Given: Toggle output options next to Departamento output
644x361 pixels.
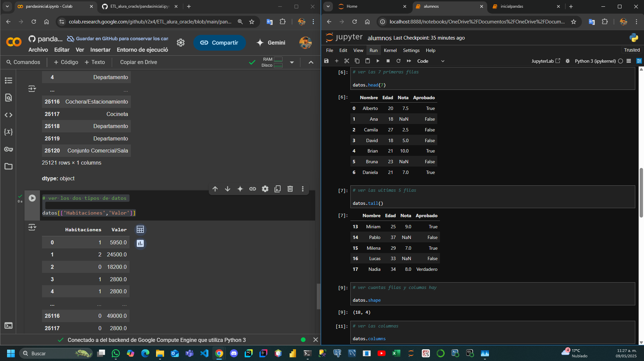Looking at the screenshot, I should click(32, 89).
